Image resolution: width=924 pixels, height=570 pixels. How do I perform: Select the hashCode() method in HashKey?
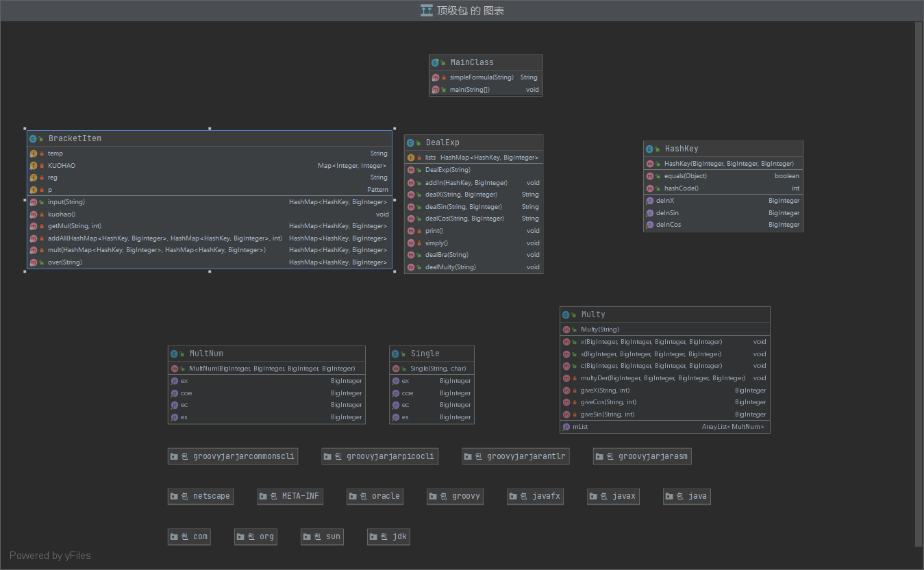[723, 188]
